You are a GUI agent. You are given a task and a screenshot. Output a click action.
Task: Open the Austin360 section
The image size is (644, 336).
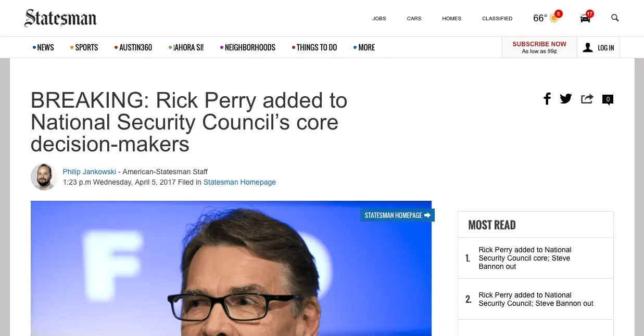click(x=133, y=47)
